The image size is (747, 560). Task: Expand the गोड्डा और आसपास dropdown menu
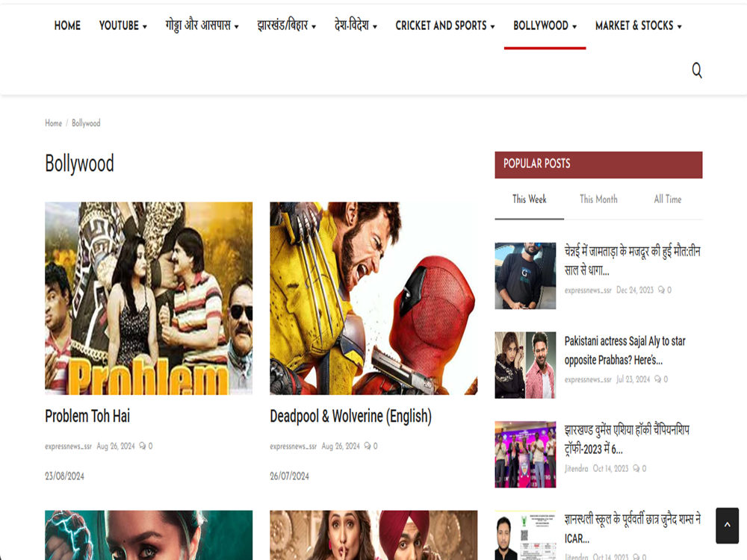click(x=202, y=25)
